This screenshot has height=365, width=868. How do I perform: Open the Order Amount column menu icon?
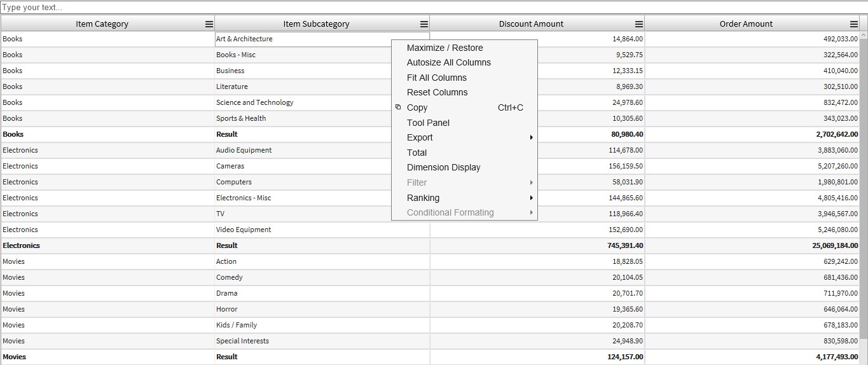point(853,24)
